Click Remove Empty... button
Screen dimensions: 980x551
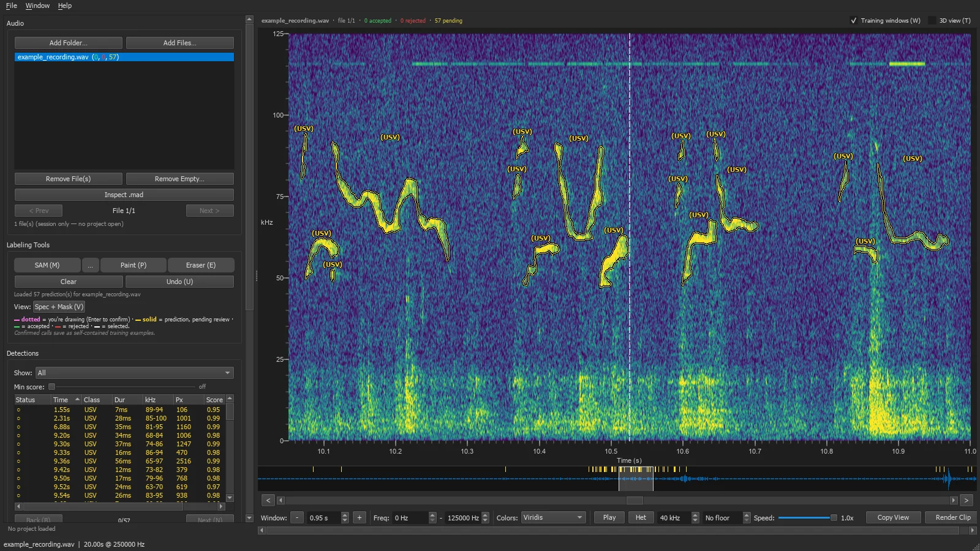[180, 179]
